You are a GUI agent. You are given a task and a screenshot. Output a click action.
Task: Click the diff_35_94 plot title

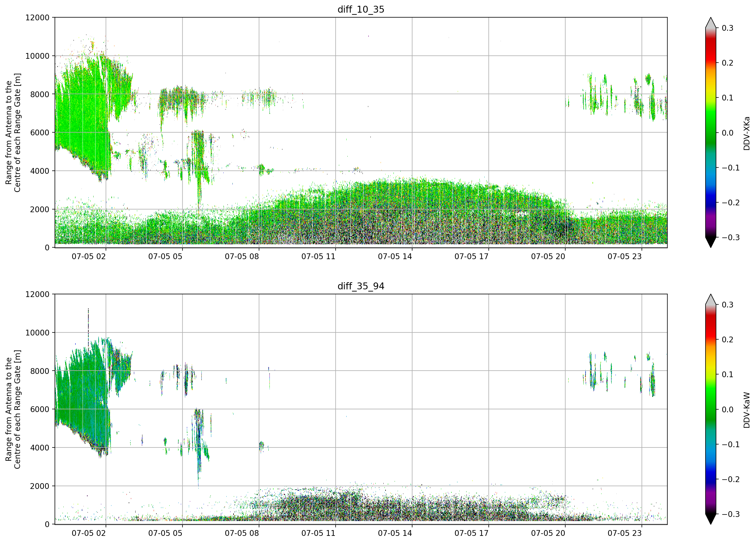click(361, 286)
